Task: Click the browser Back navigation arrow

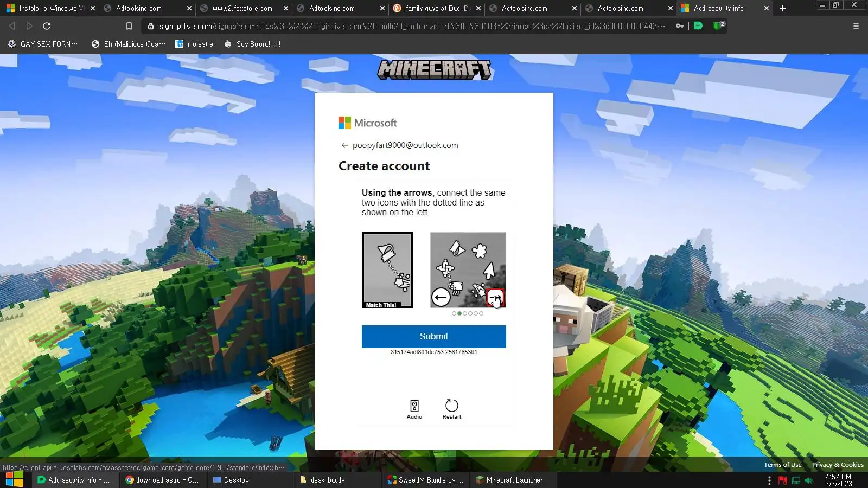Action: point(12,26)
